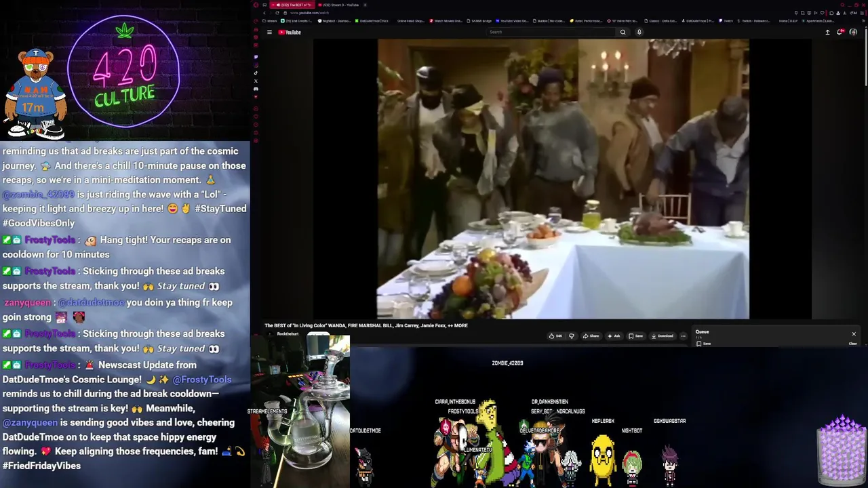Open 'stream' bookmarks folder
This screenshot has height=488, width=868.
pyautogui.click(x=269, y=21)
